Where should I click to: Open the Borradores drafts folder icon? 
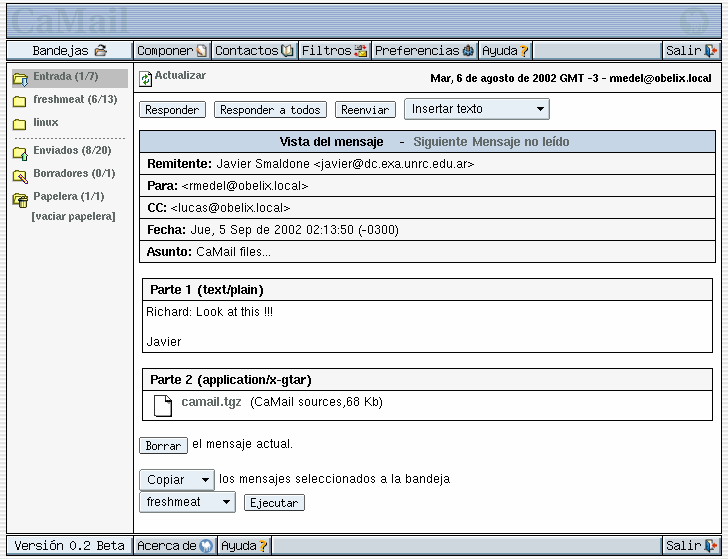pyautogui.click(x=20, y=175)
